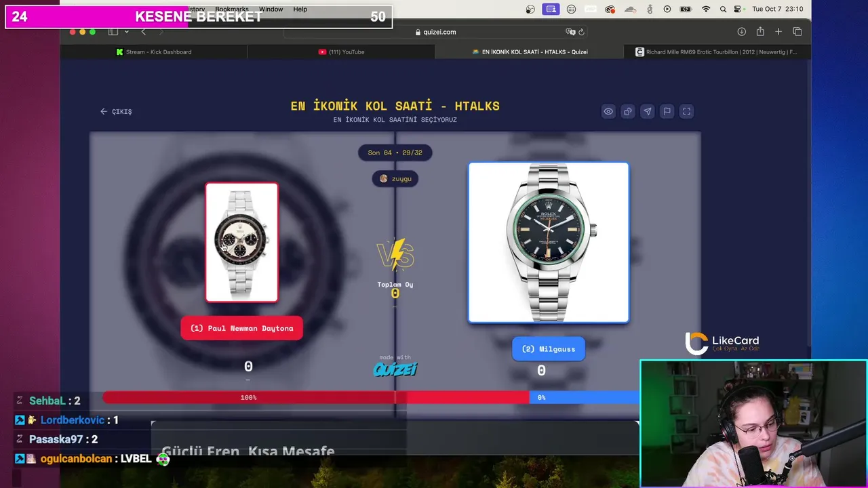Open the Help menu
868x488 pixels.
(x=300, y=9)
